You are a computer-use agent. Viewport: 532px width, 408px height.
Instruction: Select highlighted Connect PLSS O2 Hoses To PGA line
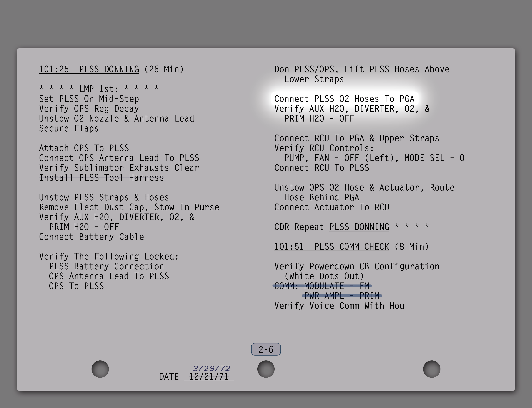pyautogui.click(x=344, y=99)
